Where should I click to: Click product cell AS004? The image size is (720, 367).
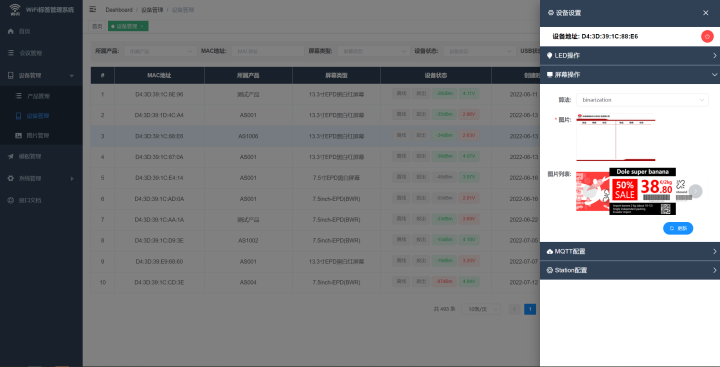248,282
